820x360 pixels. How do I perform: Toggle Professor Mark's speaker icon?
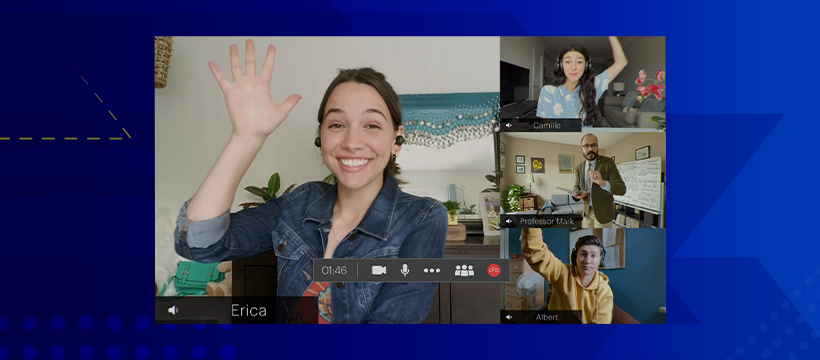tap(508, 221)
